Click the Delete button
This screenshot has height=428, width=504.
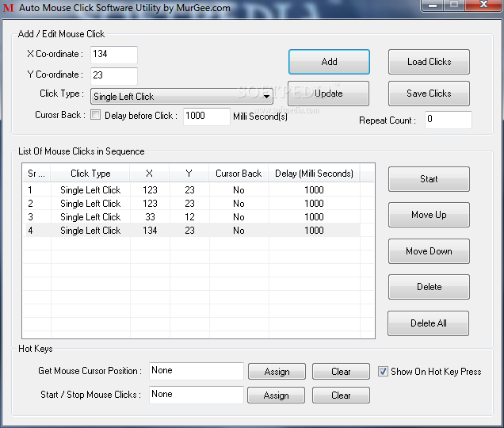click(x=429, y=287)
